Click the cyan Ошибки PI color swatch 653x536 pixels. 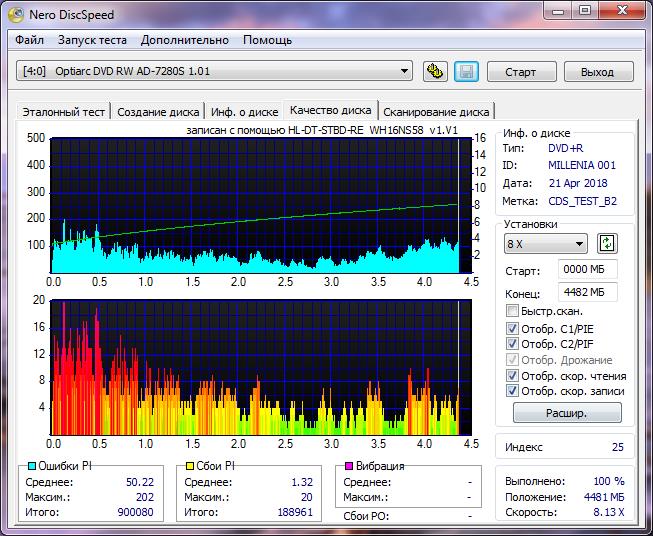tap(31, 466)
